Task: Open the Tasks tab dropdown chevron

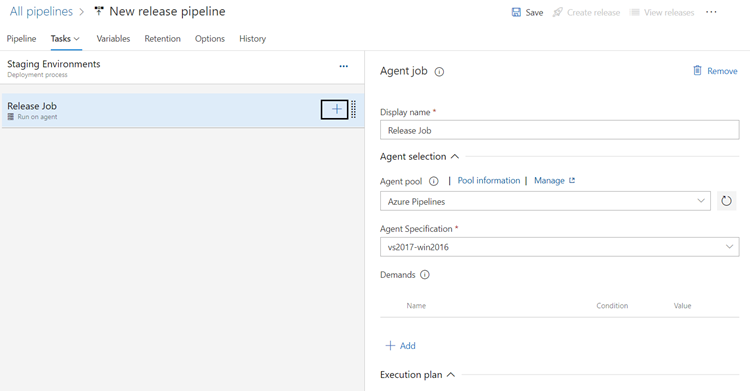Action: click(x=77, y=39)
